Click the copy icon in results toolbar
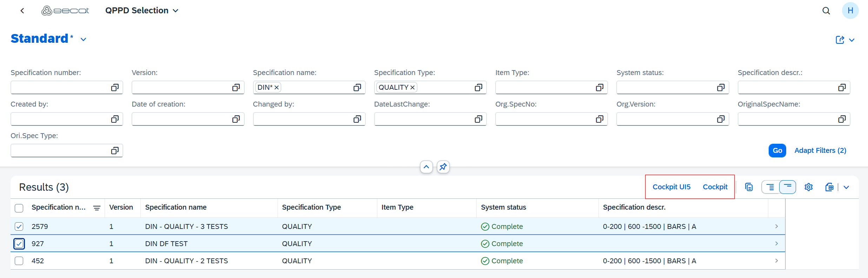This screenshot has height=278, width=868. pos(749,187)
